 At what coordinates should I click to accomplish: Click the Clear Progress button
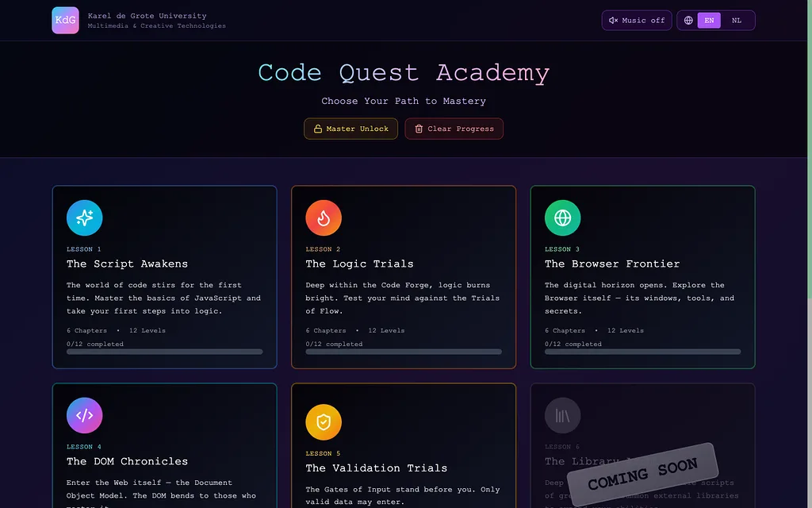tap(454, 129)
